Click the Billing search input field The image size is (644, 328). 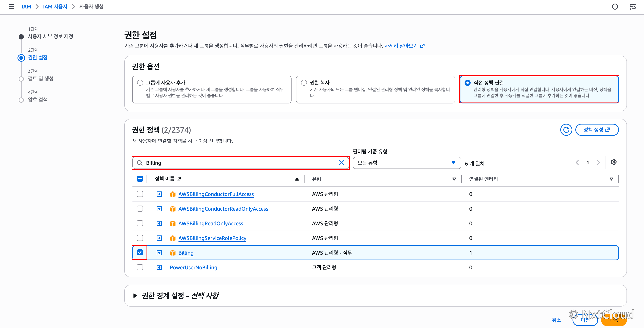[x=241, y=163]
